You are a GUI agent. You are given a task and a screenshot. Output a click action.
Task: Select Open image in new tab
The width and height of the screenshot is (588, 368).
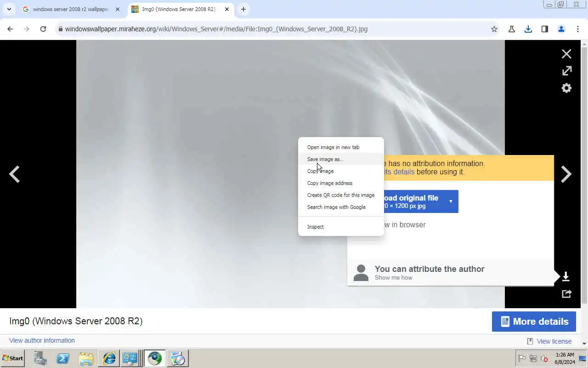(341, 147)
